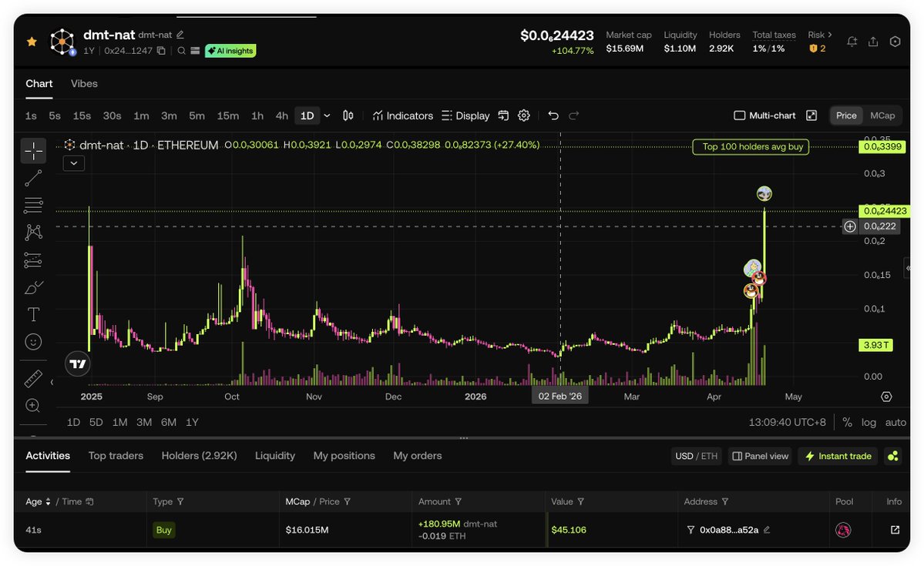924x566 pixels.
Task: Click the candlestick chart type icon
Action: pos(348,116)
